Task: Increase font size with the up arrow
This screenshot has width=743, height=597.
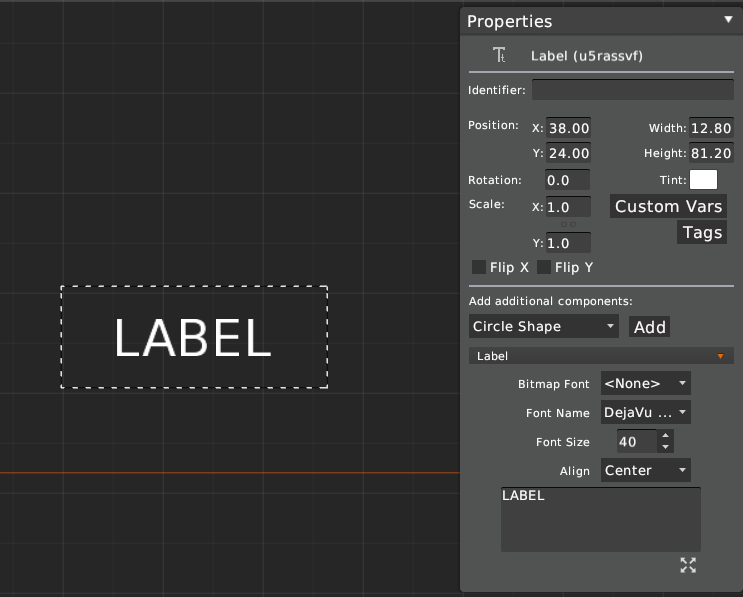Action: pos(667,436)
